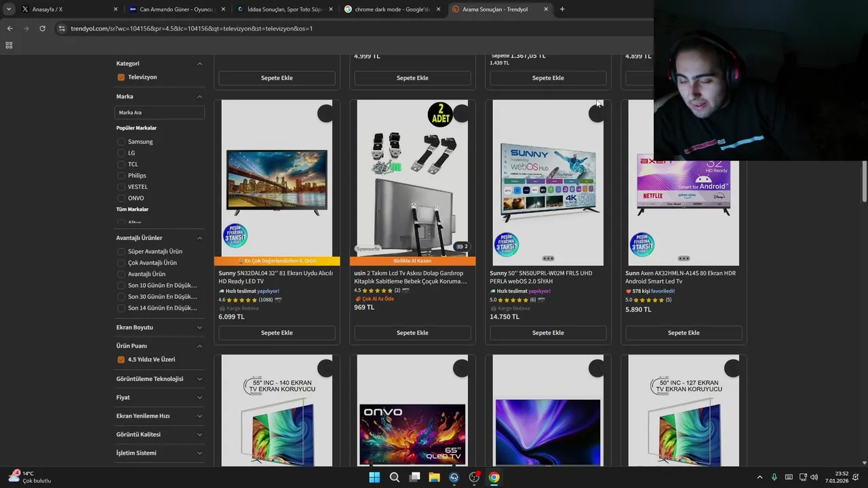Collapse the Ürün Puanı section
The image size is (868, 488).
point(199,346)
